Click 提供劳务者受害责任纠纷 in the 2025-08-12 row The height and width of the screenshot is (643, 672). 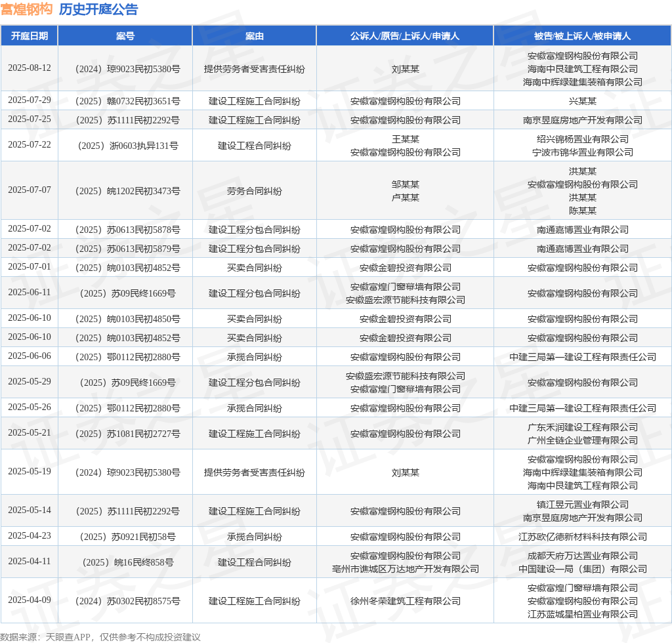pos(254,69)
